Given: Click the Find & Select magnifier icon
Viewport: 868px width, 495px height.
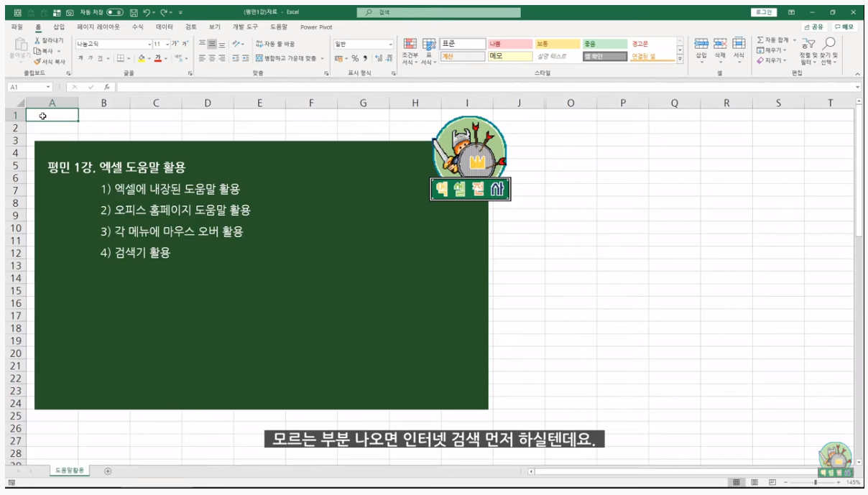Looking at the screenshot, I should coord(829,45).
